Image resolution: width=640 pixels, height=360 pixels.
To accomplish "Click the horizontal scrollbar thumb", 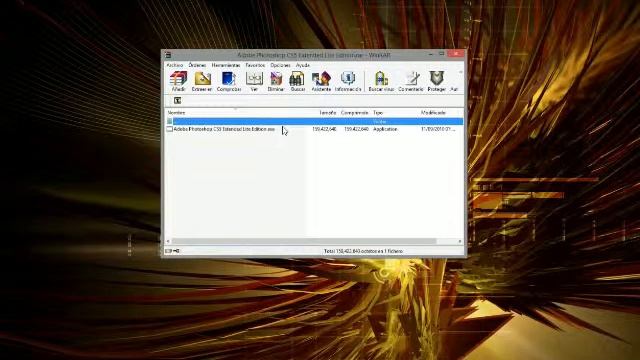I will (304, 241).
